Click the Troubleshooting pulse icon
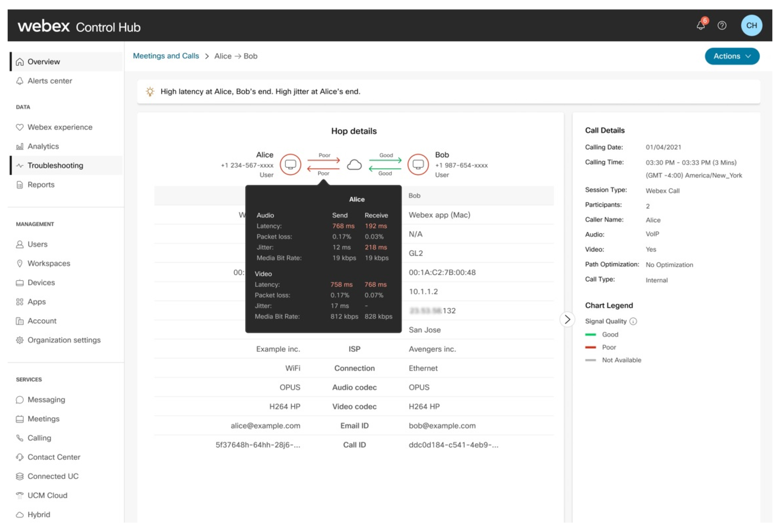This screenshot has height=532, width=780. (x=20, y=166)
